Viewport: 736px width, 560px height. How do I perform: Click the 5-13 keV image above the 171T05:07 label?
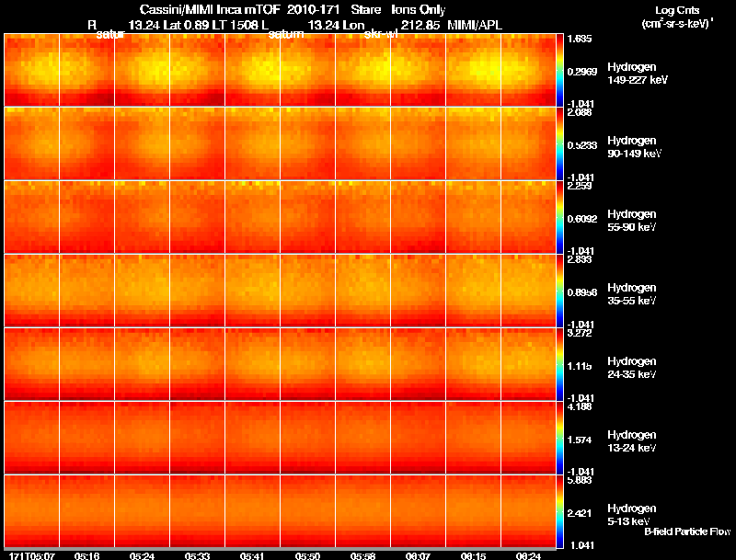tap(32, 511)
